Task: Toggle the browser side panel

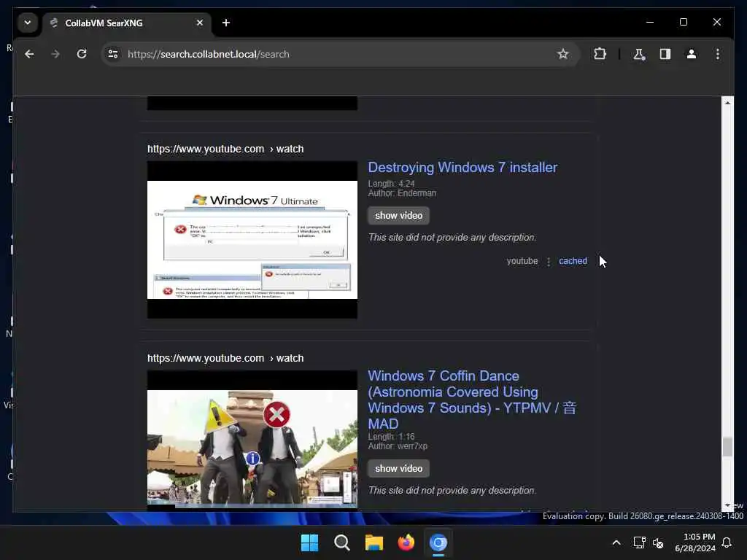Action: click(665, 54)
